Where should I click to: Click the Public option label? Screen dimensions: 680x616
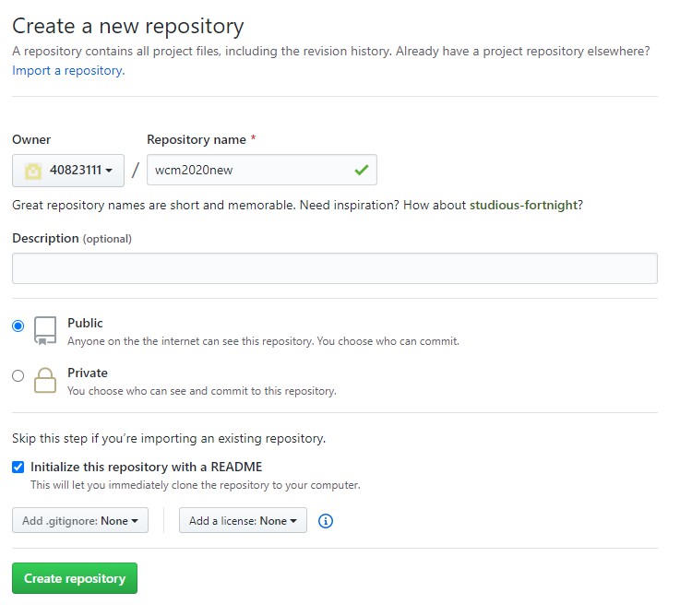coord(85,323)
